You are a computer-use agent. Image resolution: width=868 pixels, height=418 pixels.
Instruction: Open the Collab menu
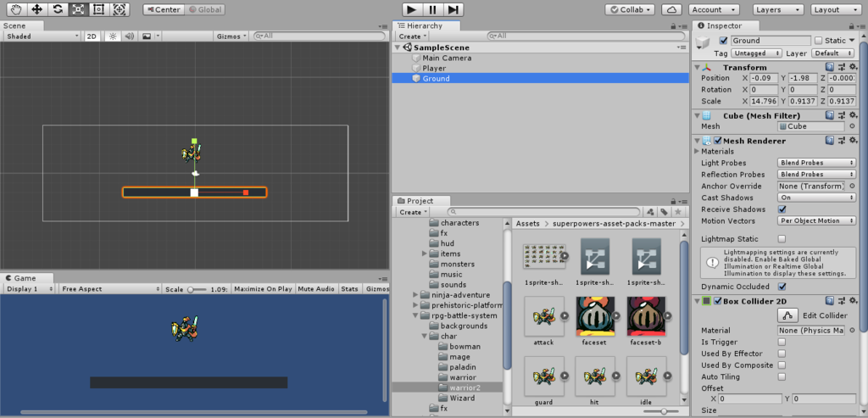pos(630,9)
